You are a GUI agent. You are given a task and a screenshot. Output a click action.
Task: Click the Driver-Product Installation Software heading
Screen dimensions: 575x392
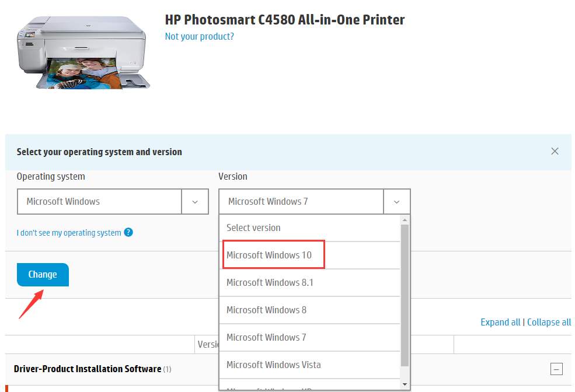pos(88,369)
